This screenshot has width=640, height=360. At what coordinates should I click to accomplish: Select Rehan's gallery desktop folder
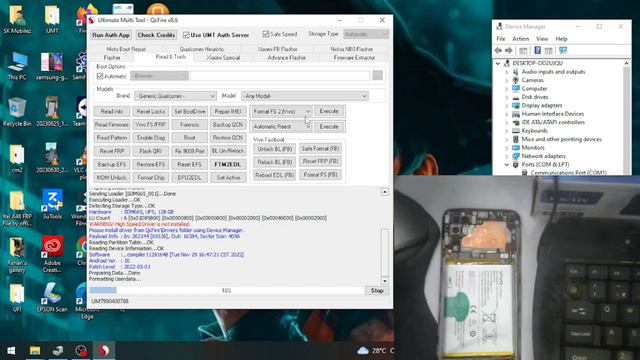coord(17,254)
